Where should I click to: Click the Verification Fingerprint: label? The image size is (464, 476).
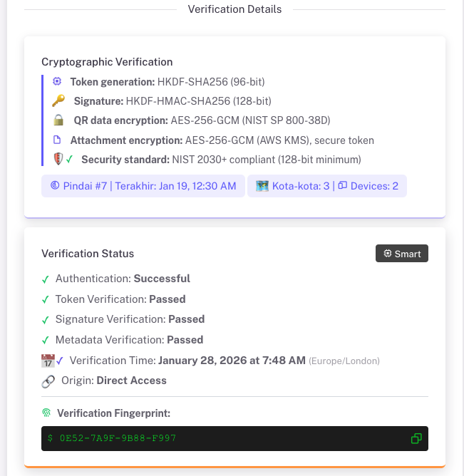click(113, 413)
